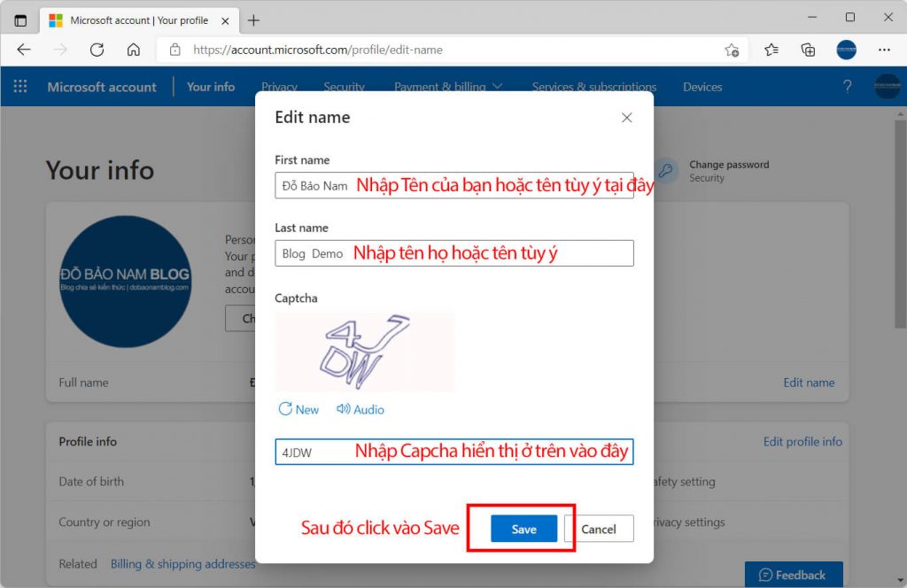Click into the Last name field
The width and height of the screenshot is (907, 588).
[454, 253]
